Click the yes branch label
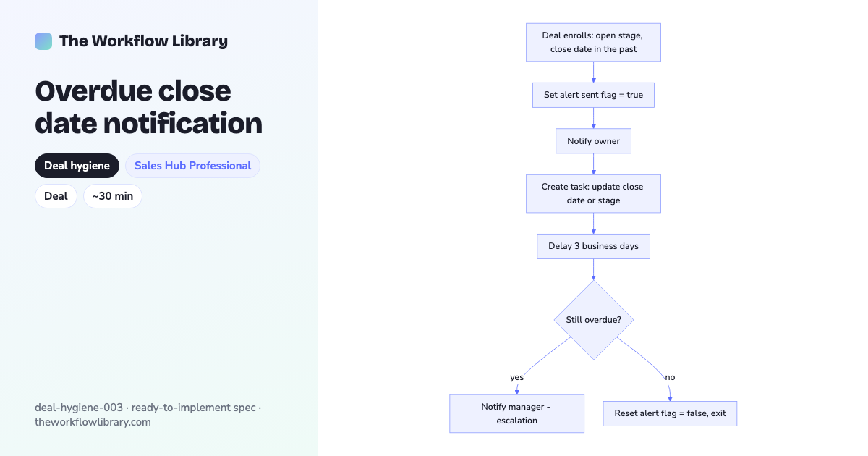 click(x=516, y=377)
